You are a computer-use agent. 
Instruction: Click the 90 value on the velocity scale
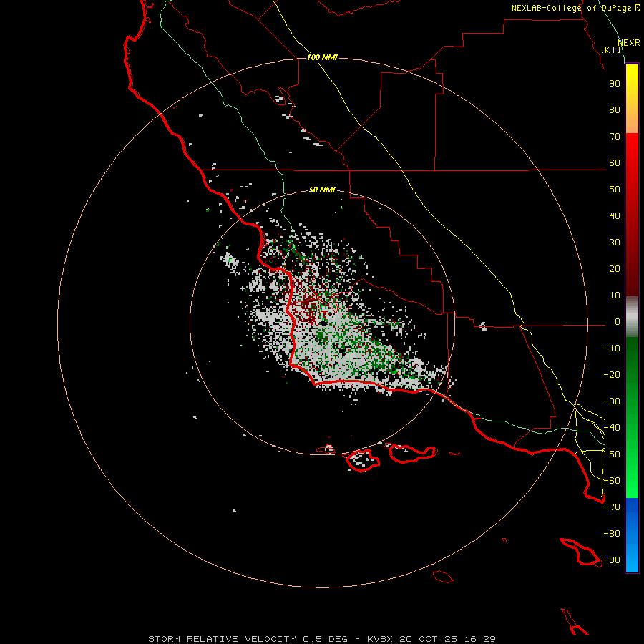tap(615, 84)
